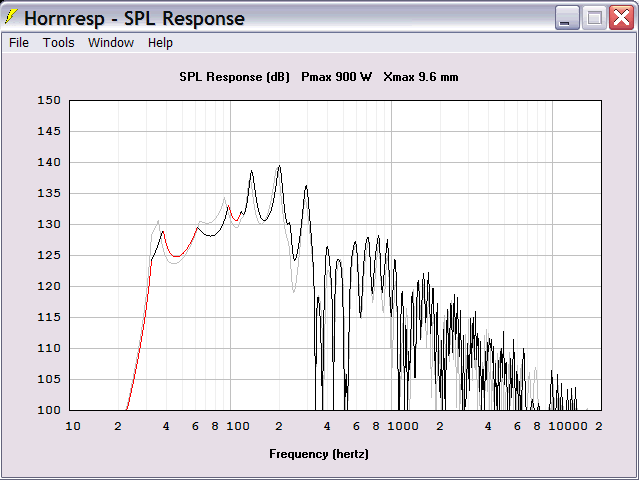639x480 pixels.
Task: Click the 10000 Hz x-axis label
Action: (568, 426)
